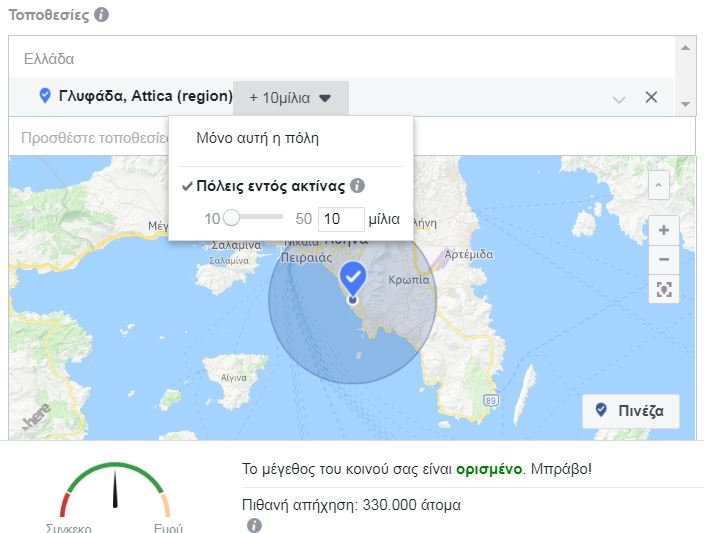Screen dimensions: 704x533
Task: Click the radius miles input showing 10
Action: 340,218
